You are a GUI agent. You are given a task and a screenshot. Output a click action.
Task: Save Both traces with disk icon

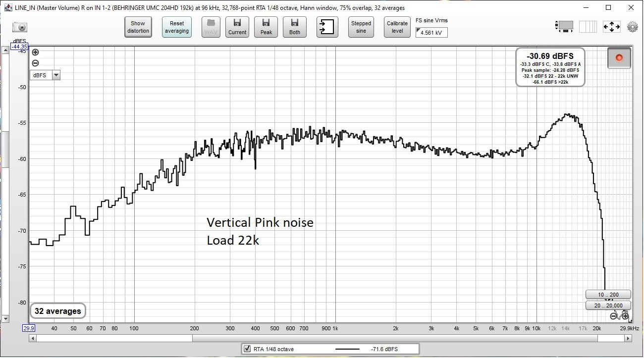click(295, 27)
